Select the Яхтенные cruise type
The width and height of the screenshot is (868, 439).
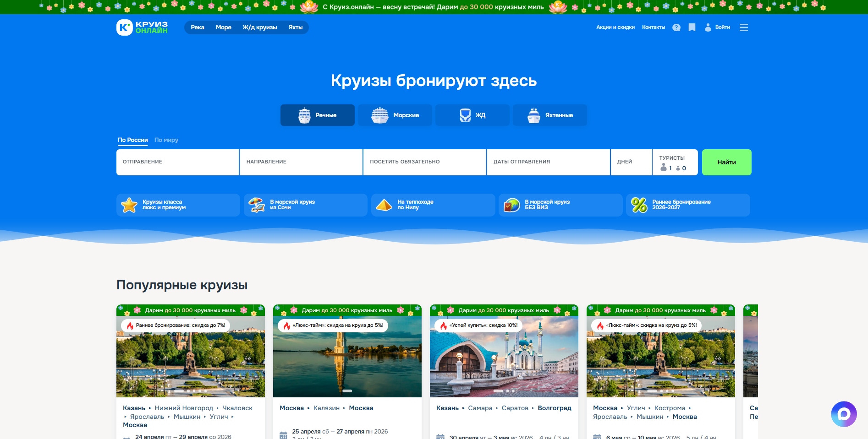pyautogui.click(x=549, y=115)
